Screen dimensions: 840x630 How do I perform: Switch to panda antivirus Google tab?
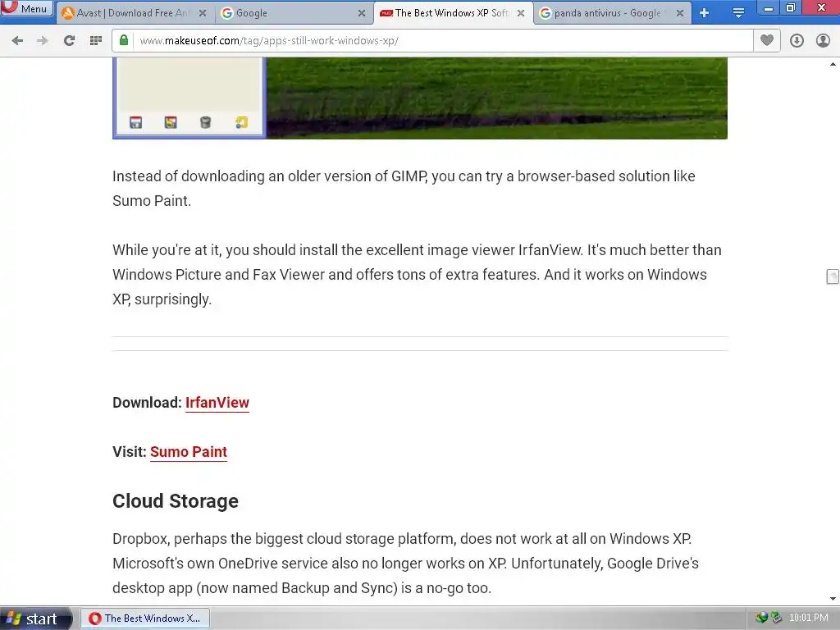click(612, 13)
